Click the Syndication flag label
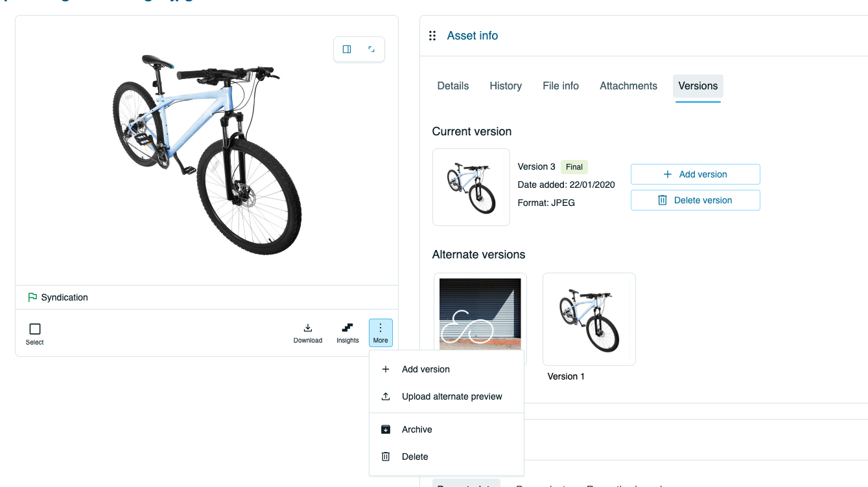 [58, 297]
